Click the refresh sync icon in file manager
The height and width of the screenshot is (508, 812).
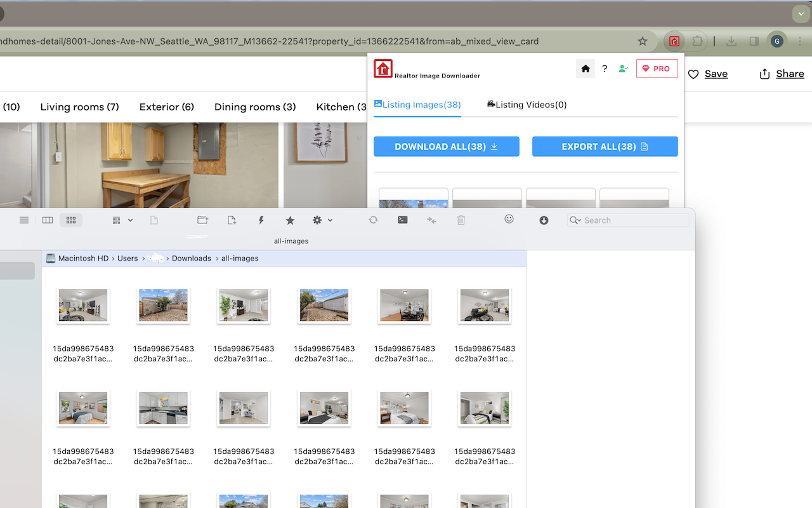click(373, 220)
